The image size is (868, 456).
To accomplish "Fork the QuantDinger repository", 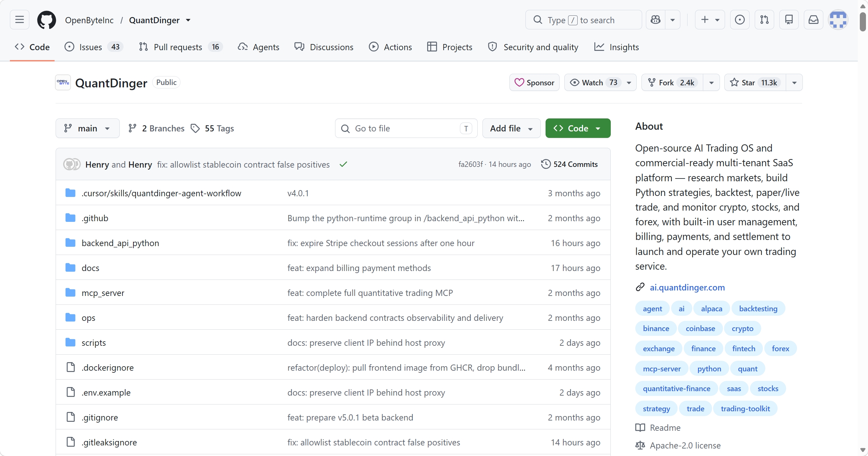I will pyautogui.click(x=672, y=83).
